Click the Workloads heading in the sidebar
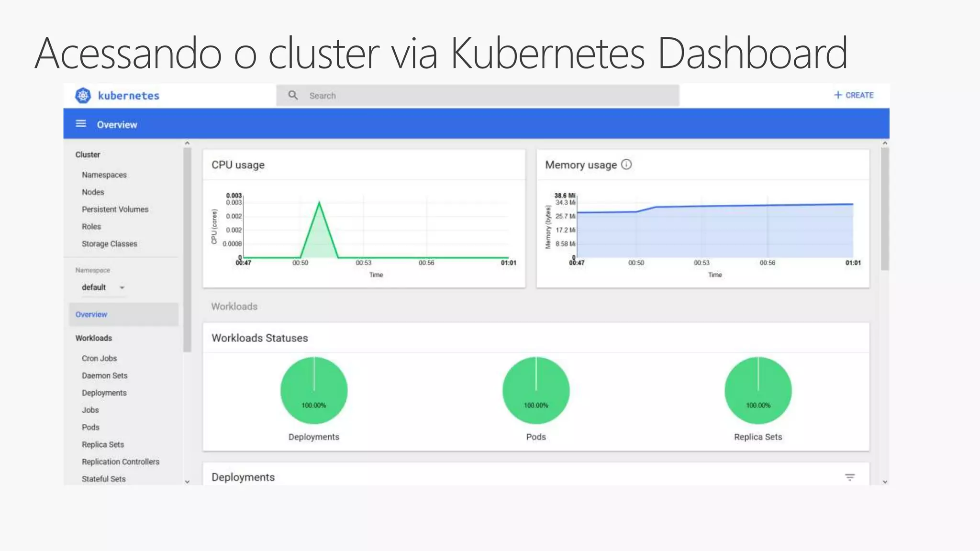Viewport: 980px width, 551px height. (x=94, y=338)
